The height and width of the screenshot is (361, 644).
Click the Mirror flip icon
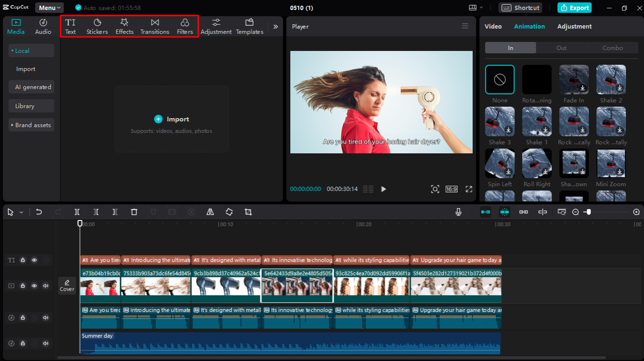pyautogui.click(x=210, y=212)
